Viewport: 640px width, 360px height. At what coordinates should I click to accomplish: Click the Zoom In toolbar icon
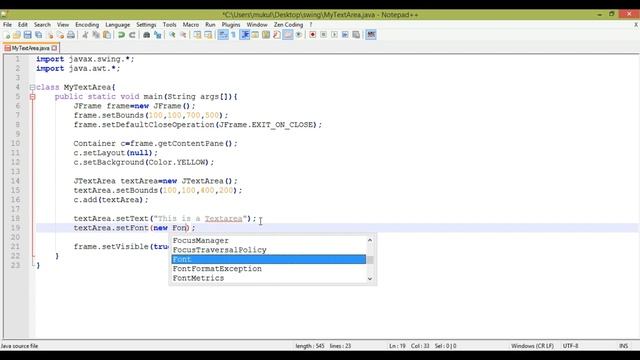tap(172, 35)
